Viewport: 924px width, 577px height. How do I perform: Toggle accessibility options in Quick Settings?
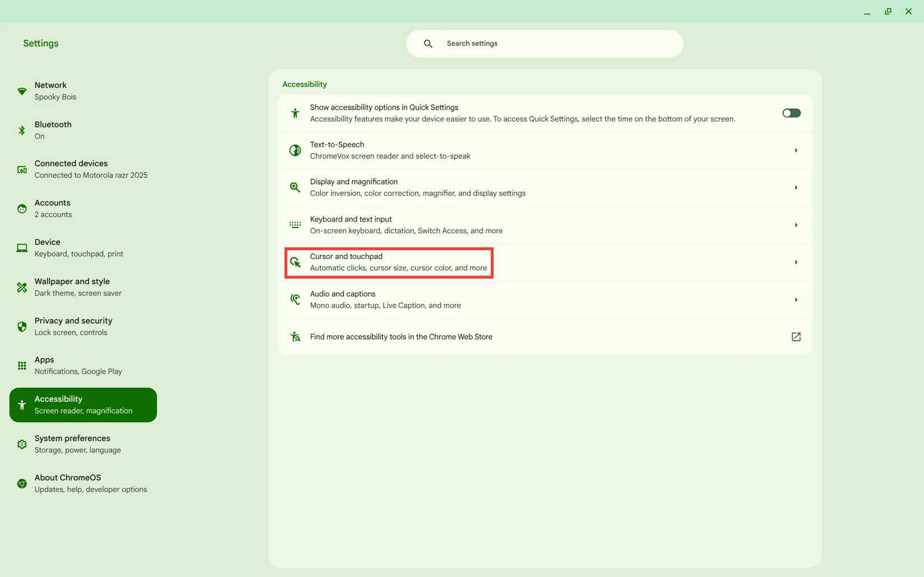click(791, 112)
